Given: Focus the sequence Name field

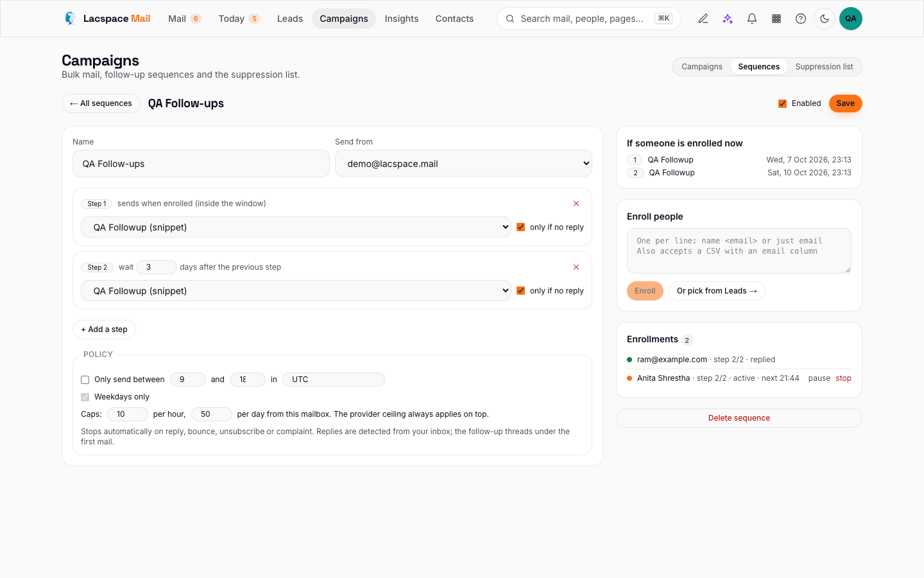Looking at the screenshot, I should 201,164.
